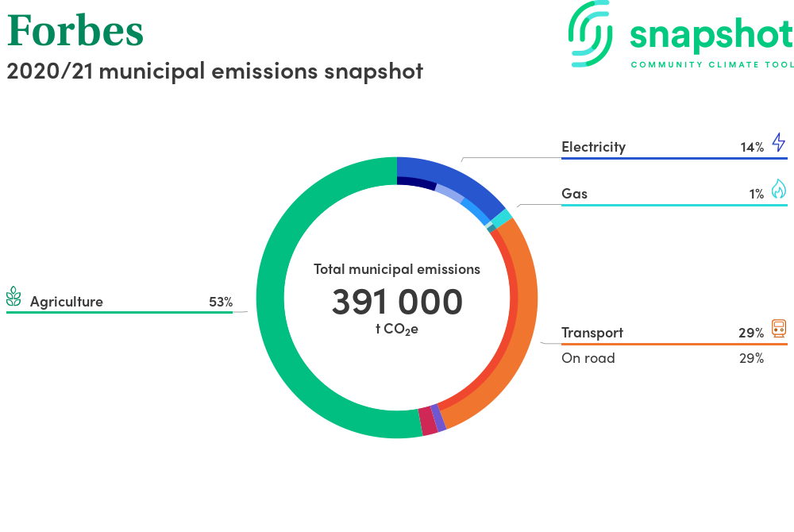
Task: Select the crimson donut segment
Action: click(428, 421)
